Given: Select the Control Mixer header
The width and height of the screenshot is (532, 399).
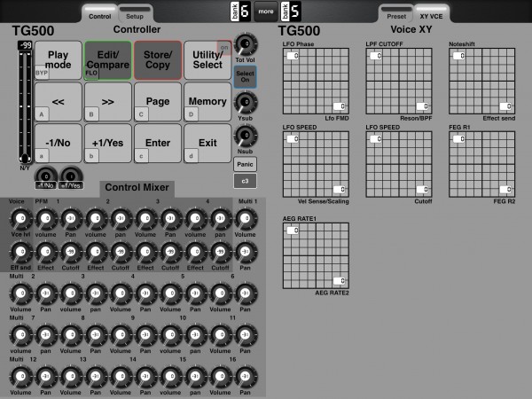Looking at the screenshot, I should pos(137,188).
